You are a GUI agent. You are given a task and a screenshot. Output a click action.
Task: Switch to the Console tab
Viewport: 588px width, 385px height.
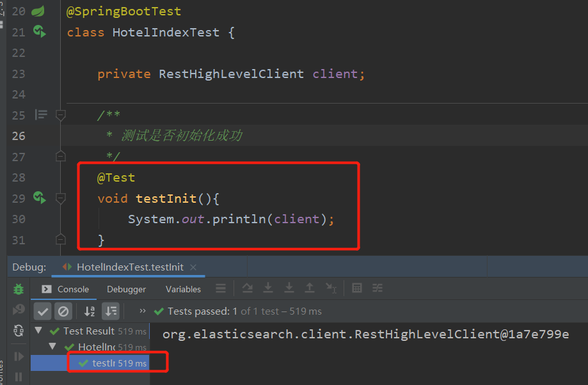pos(65,289)
